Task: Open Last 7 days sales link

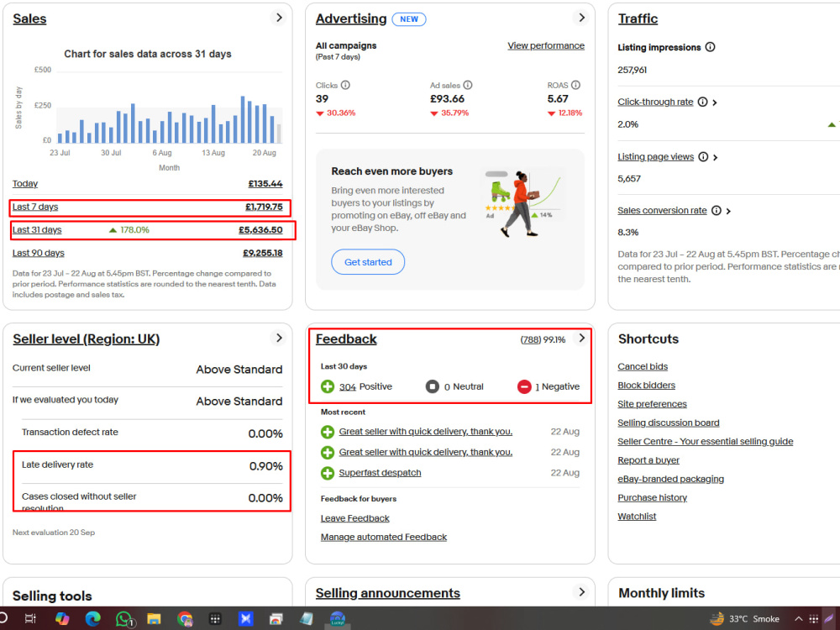Action: pyautogui.click(x=35, y=207)
